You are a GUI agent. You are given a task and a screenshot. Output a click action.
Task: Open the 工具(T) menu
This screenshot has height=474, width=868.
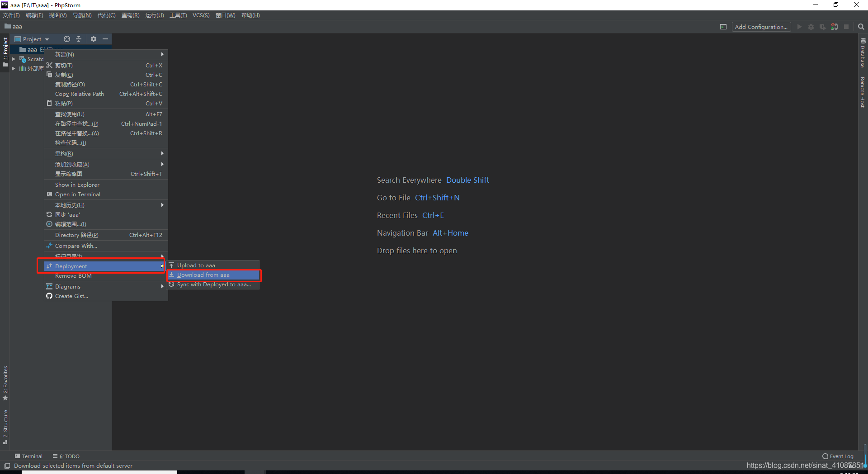click(x=178, y=15)
